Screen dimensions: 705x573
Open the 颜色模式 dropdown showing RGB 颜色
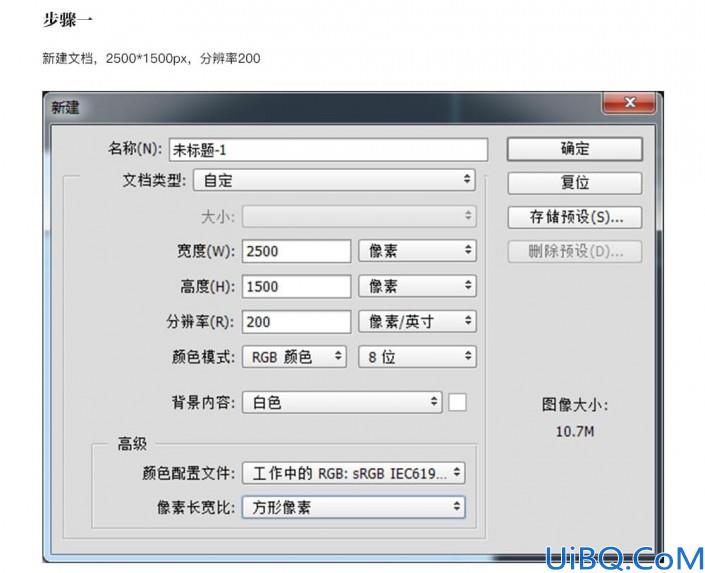[294, 357]
